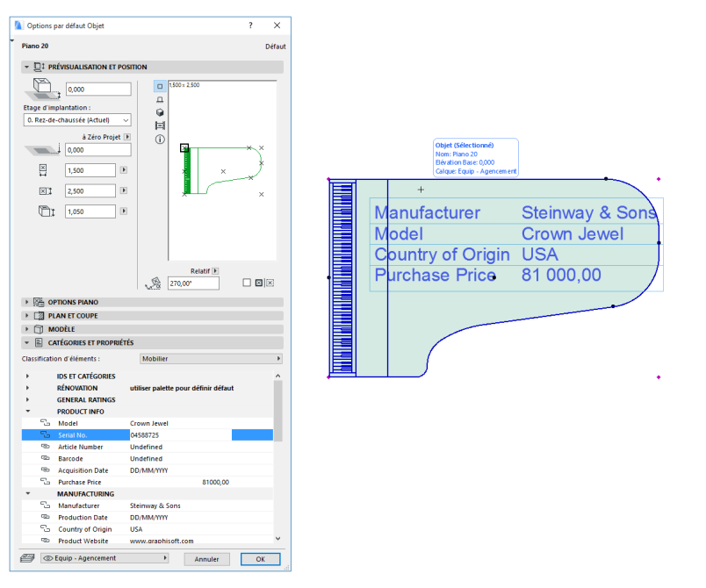Click the width dimension icon beside 1,500
The height and width of the screenshot is (588, 706).
tap(43, 170)
